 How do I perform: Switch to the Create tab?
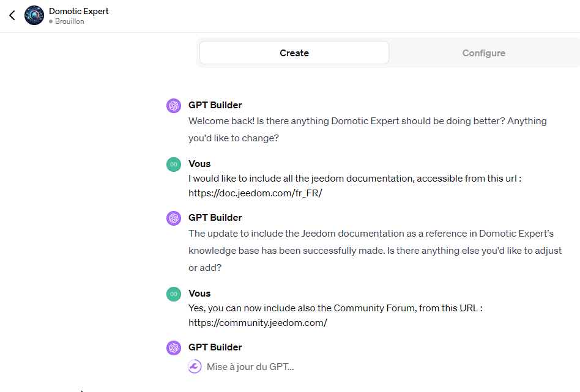(294, 53)
